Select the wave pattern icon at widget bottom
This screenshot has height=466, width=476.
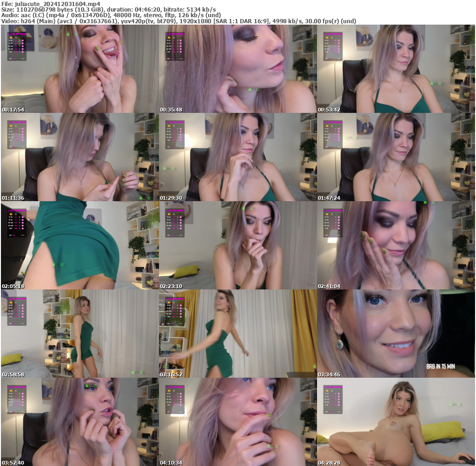[23, 59]
